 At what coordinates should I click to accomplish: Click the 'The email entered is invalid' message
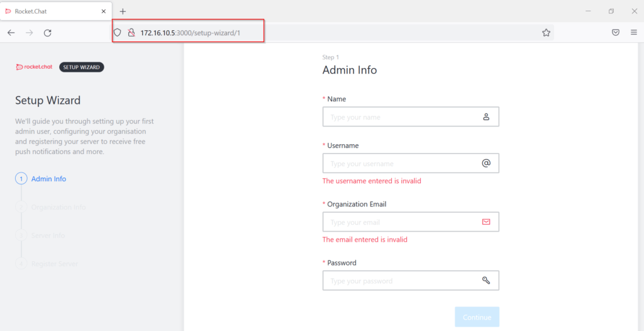[x=365, y=239]
